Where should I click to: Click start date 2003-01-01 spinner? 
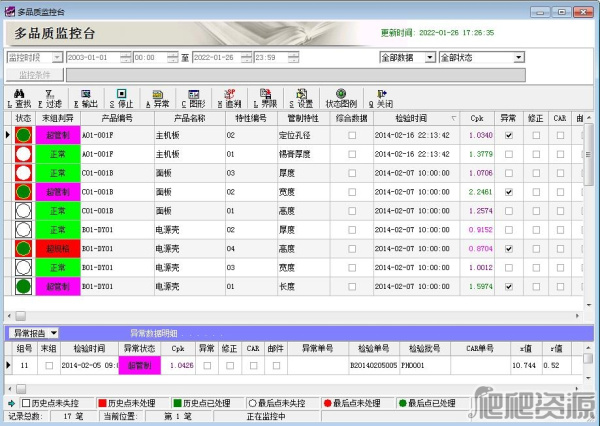[x=126, y=57]
